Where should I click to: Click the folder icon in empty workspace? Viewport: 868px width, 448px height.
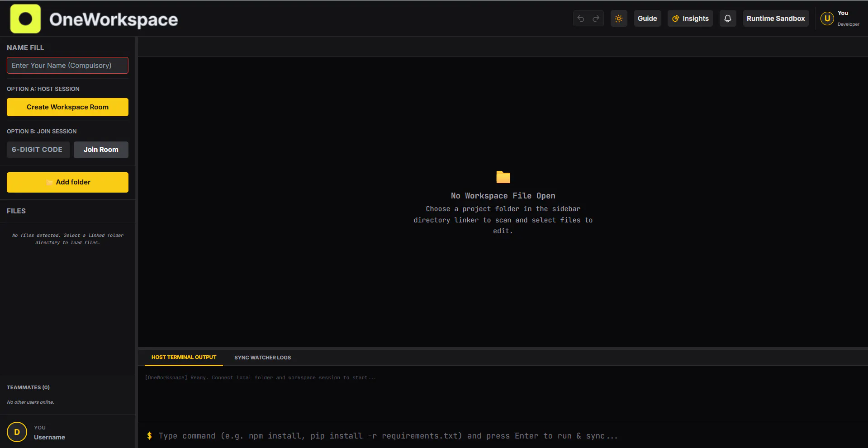(503, 177)
